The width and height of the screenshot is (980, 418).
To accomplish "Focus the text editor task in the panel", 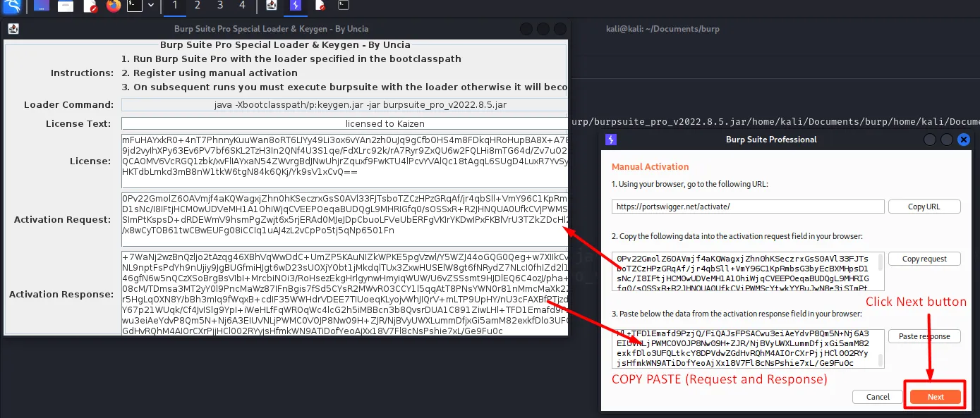I will (319, 6).
